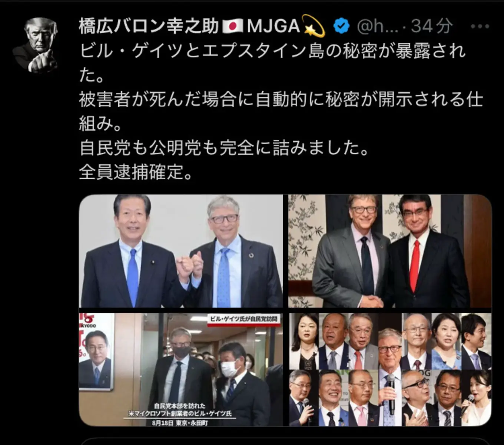This screenshot has width=504, height=445.
Task: Click the 8月18日 東京・永田町 caption text
Action: (x=180, y=423)
